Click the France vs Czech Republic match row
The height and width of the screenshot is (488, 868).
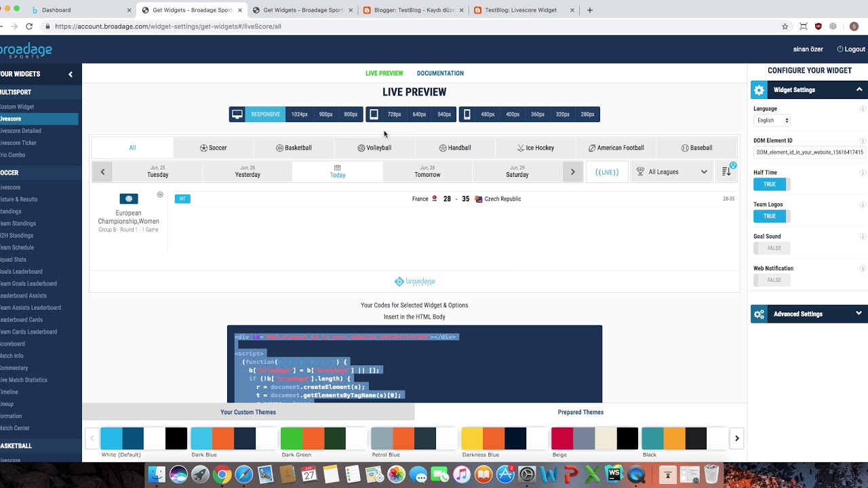click(x=454, y=199)
